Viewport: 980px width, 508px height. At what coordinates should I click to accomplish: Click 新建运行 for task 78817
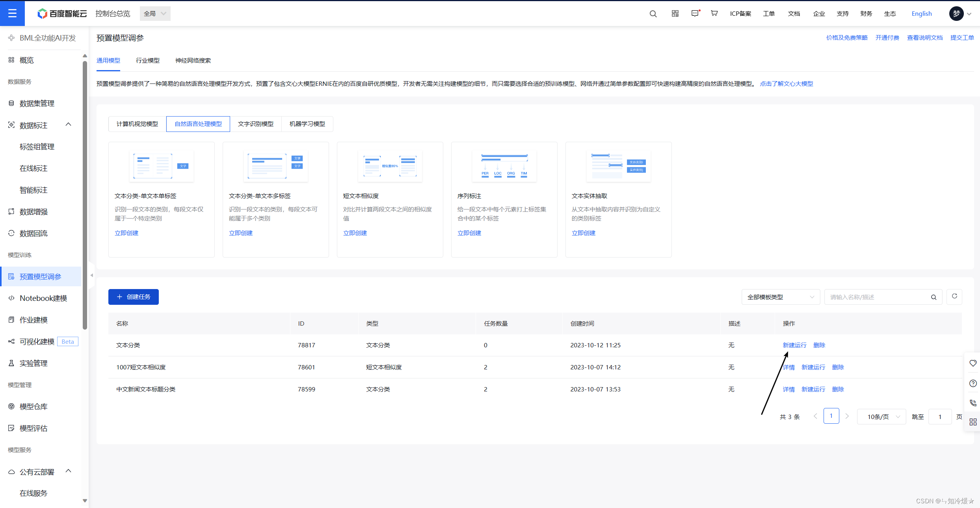794,345
